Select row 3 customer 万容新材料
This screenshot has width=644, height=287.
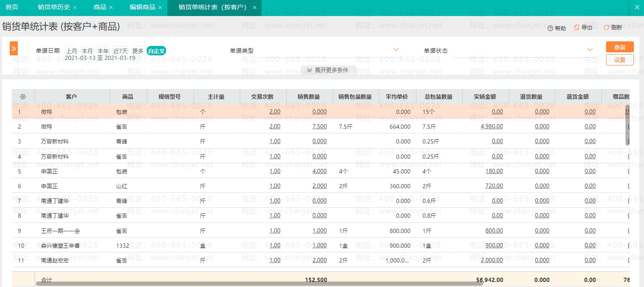click(x=55, y=141)
